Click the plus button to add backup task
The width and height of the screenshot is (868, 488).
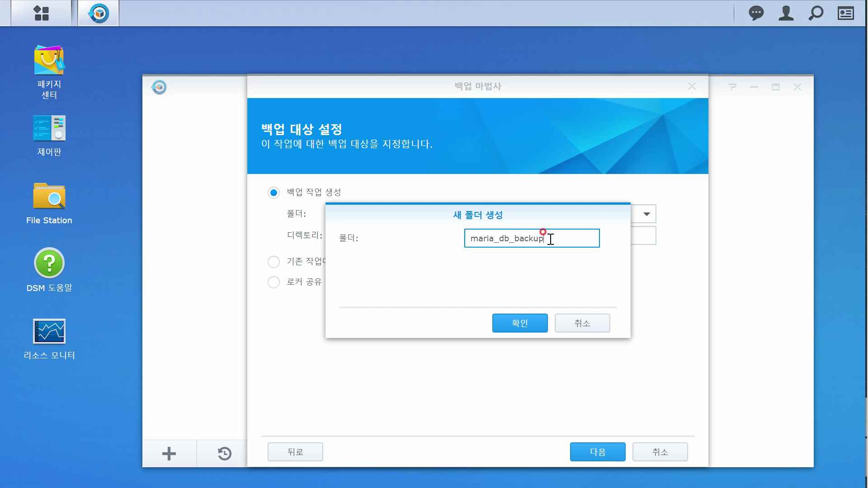169,453
